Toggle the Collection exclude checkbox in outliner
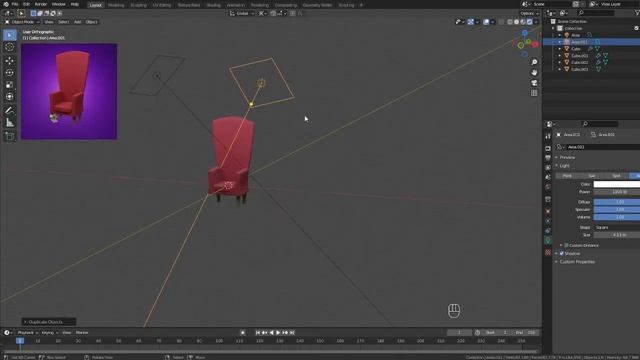The width and height of the screenshot is (640, 360). [636, 28]
